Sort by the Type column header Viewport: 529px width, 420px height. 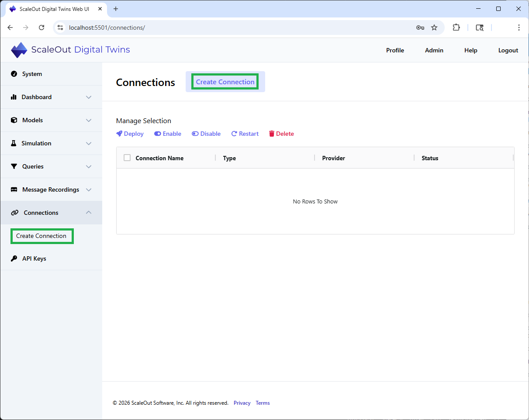coord(229,158)
